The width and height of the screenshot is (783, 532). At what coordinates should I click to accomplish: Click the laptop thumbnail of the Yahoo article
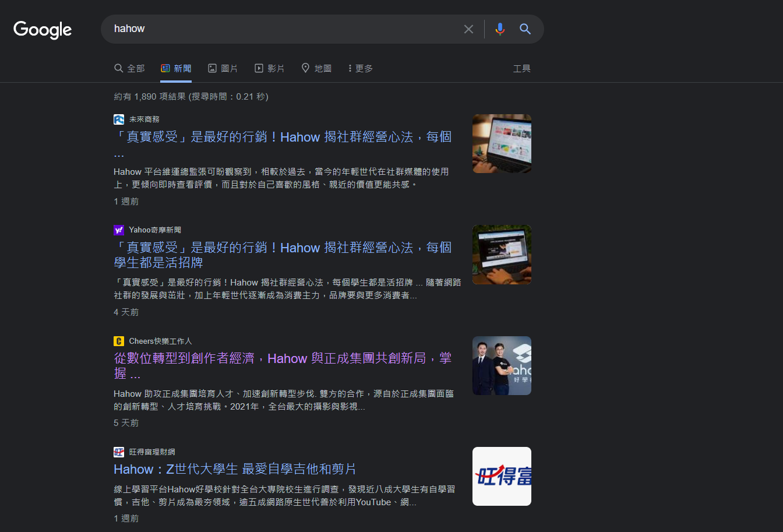[502, 255]
